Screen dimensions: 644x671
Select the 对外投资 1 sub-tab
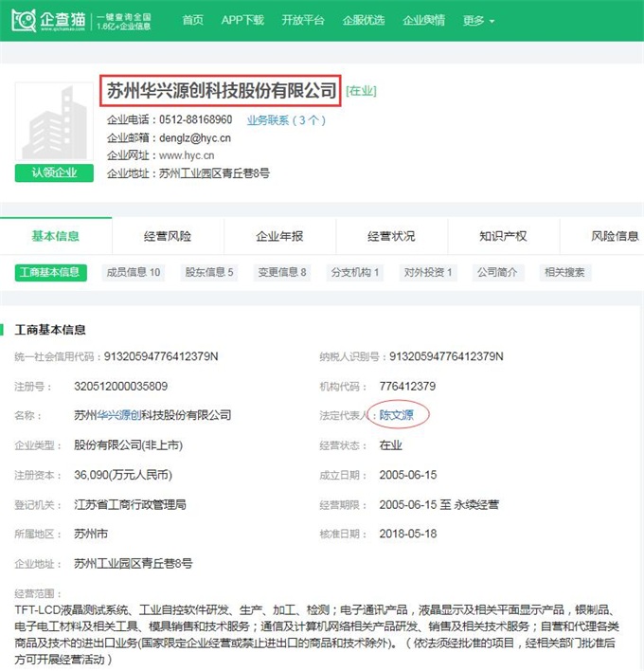pos(428,273)
